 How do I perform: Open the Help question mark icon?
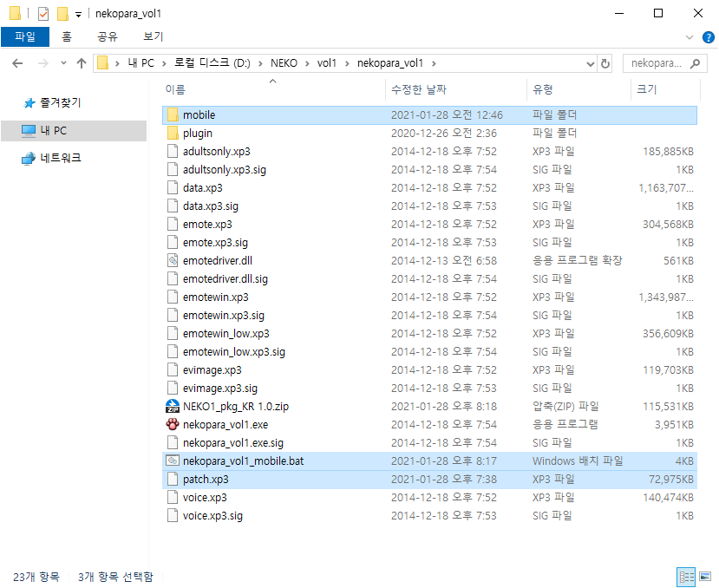coord(708,37)
